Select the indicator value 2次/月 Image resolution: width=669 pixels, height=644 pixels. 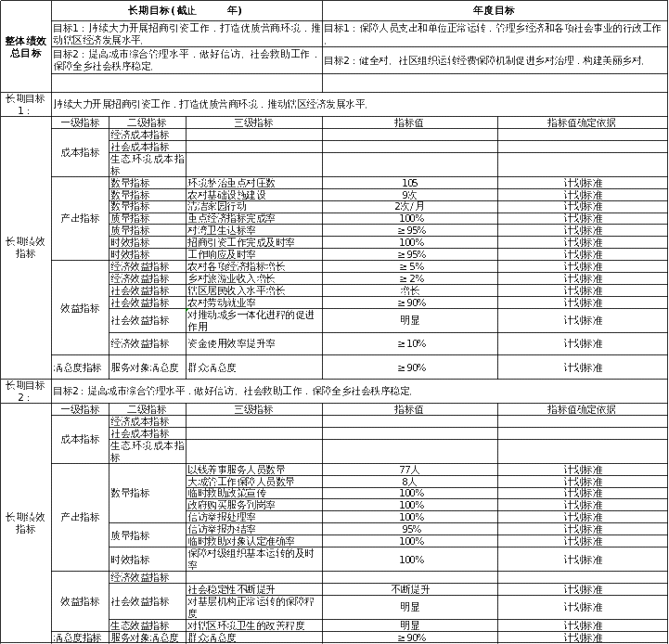410,206
